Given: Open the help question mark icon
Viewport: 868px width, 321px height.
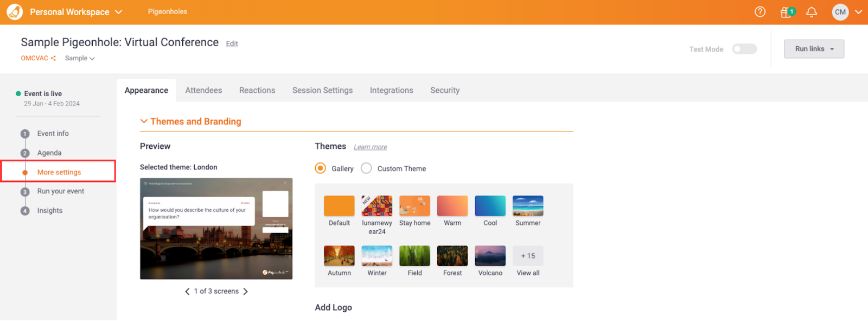Looking at the screenshot, I should click(x=760, y=12).
